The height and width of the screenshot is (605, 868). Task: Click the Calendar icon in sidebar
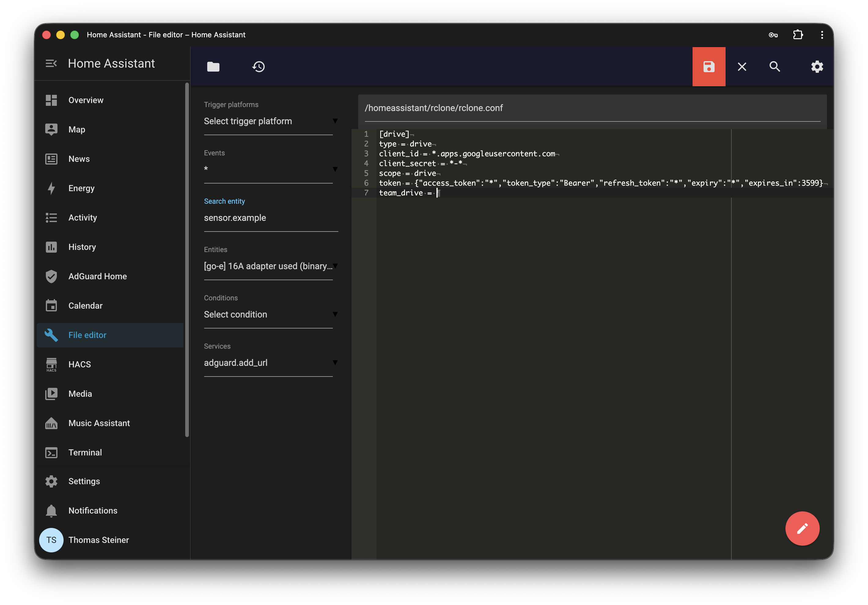[x=51, y=306]
